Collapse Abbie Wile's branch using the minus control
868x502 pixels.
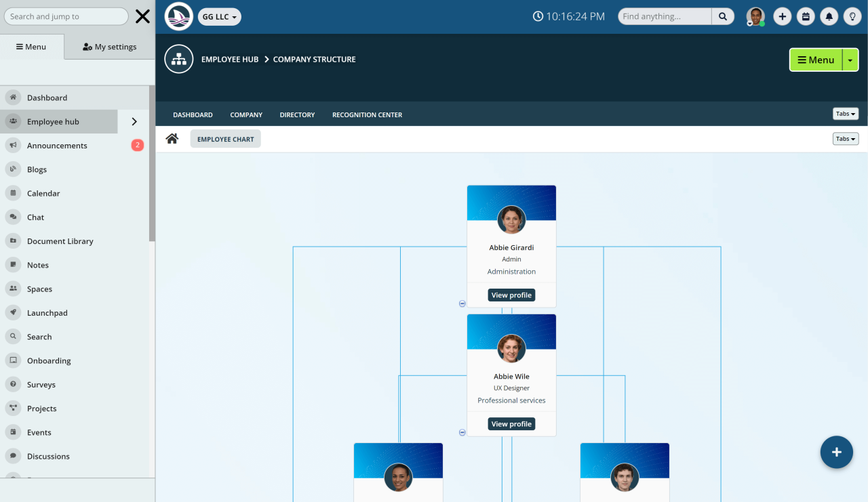(x=462, y=432)
